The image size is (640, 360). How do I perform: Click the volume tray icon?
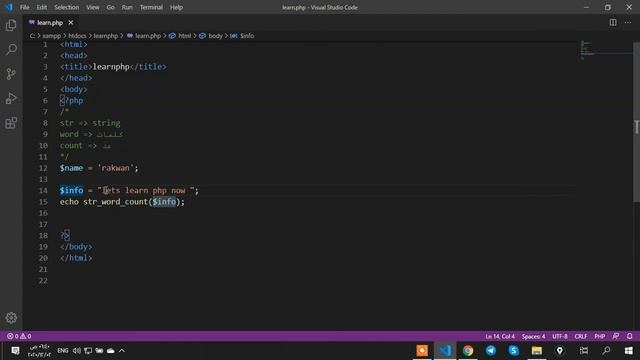tap(77, 351)
